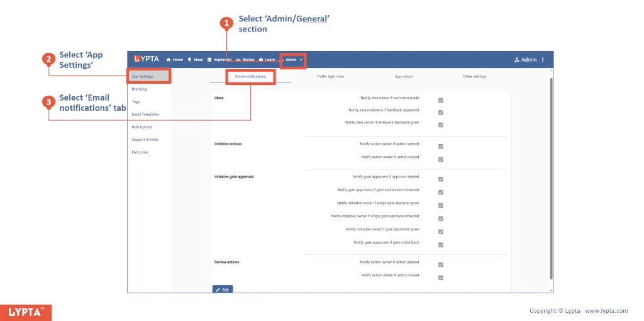
Task: Open the three-dot overflow menu
Action: [543, 60]
